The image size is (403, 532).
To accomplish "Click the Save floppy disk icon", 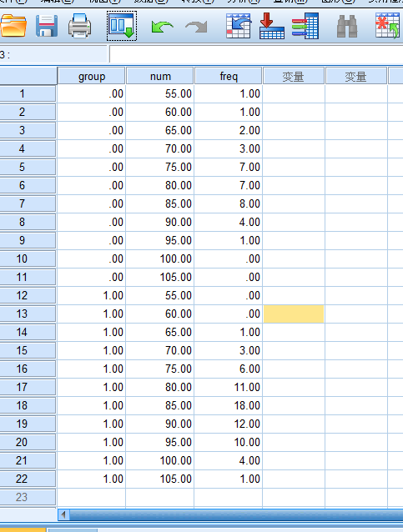I will coord(47,26).
